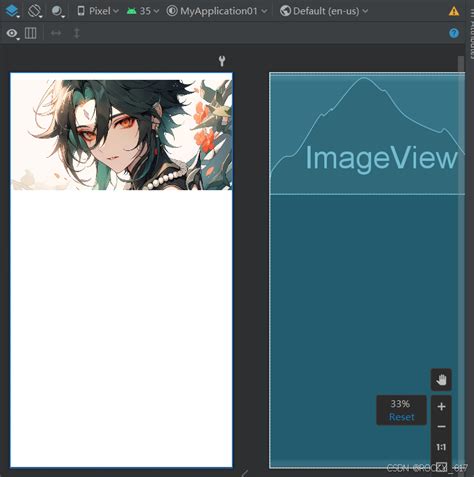Click the Reset zoom link
474x477 pixels.
(402, 417)
